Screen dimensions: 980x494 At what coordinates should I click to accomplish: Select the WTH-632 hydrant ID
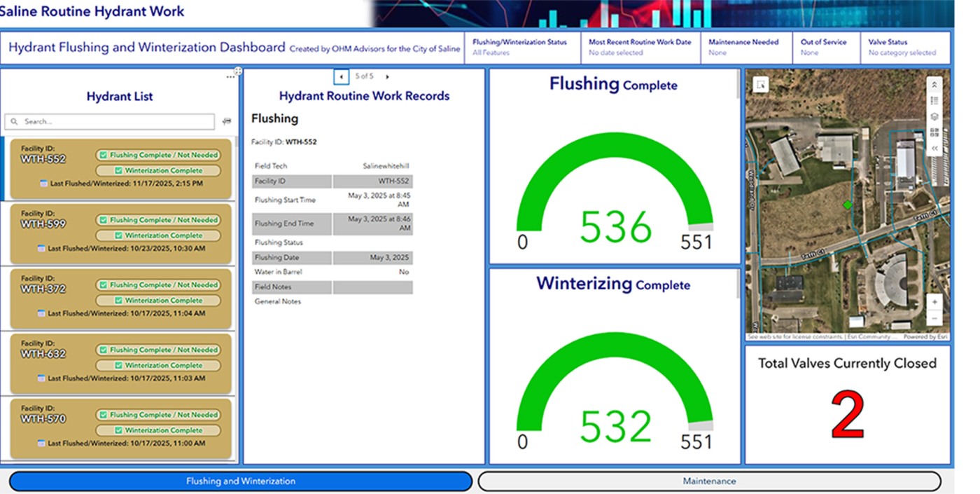click(43, 354)
